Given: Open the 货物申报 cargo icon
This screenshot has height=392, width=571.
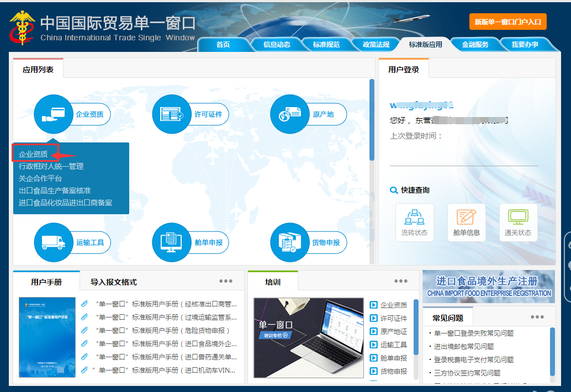Looking at the screenshot, I should click(x=290, y=242).
